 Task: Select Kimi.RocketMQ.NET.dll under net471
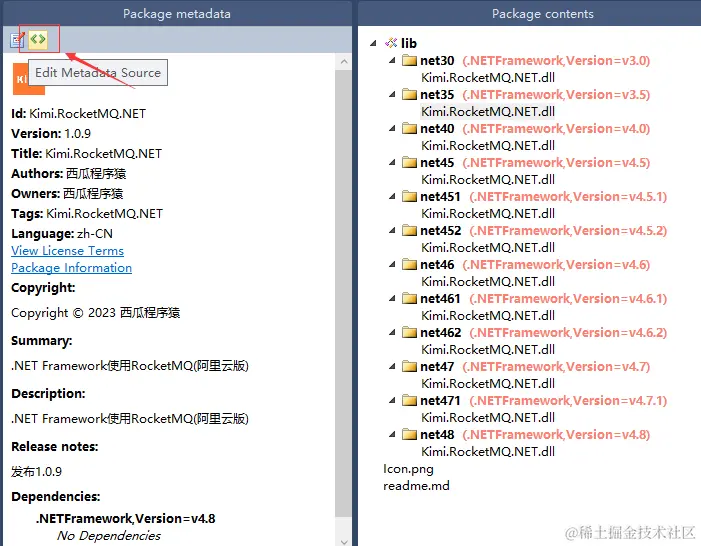coord(488,417)
